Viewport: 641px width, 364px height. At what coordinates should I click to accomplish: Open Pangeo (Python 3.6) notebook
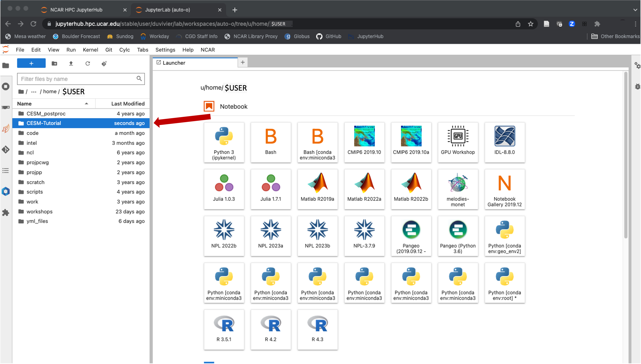pos(458,236)
